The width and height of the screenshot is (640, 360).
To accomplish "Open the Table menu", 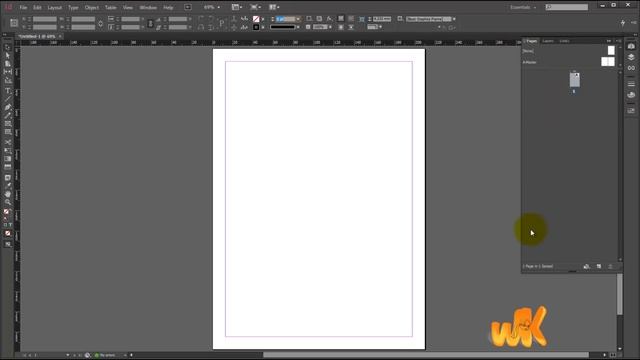I will 111,7.
